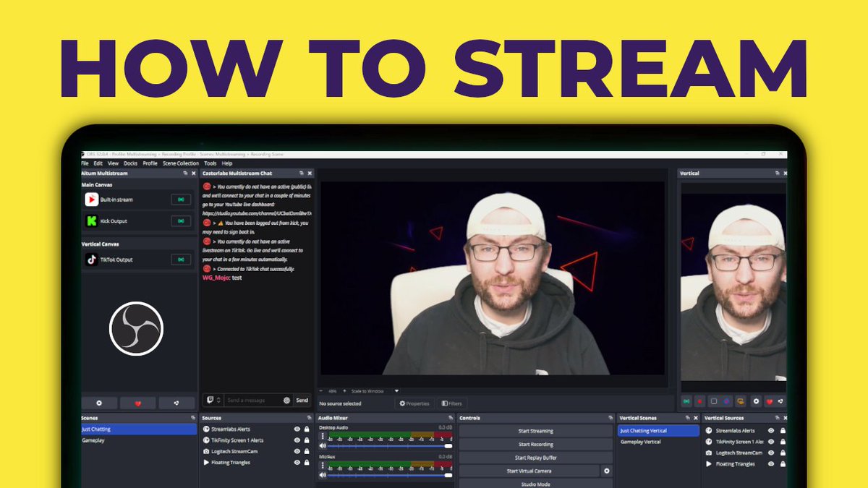Toggle streaming for Built-in stream output
The height and width of the screenshot is (488, 868).
[x=181, y=200]
